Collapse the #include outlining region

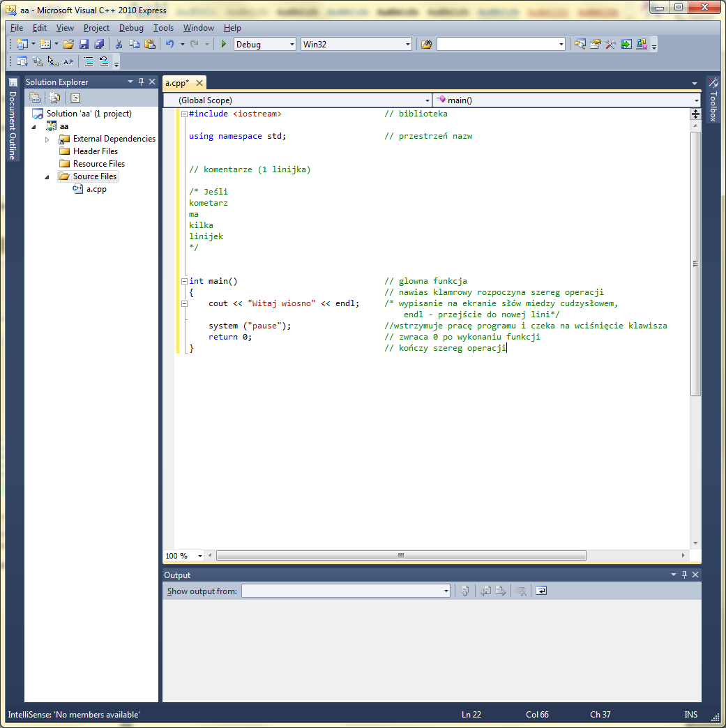click(x=184, y=114)
